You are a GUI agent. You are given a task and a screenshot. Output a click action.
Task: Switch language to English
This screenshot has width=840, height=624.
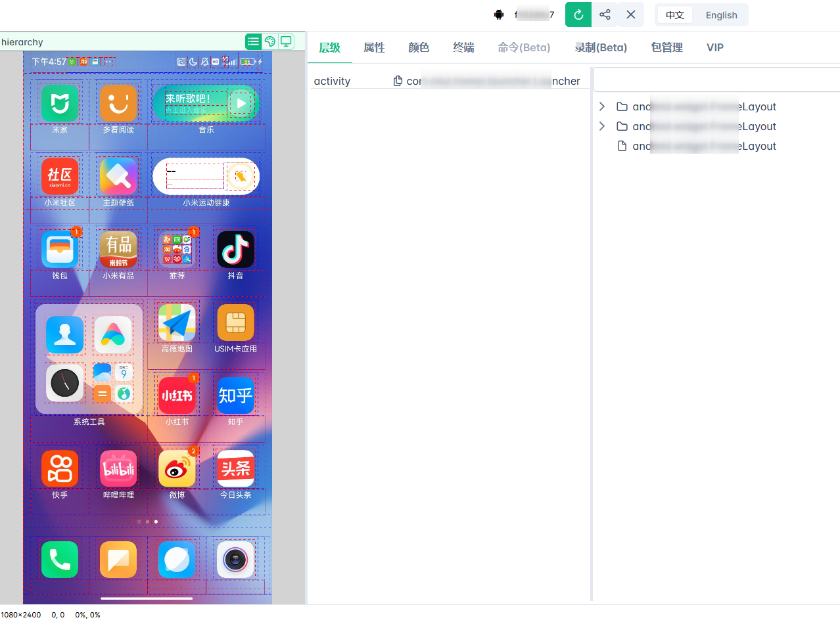click(721, 15)
